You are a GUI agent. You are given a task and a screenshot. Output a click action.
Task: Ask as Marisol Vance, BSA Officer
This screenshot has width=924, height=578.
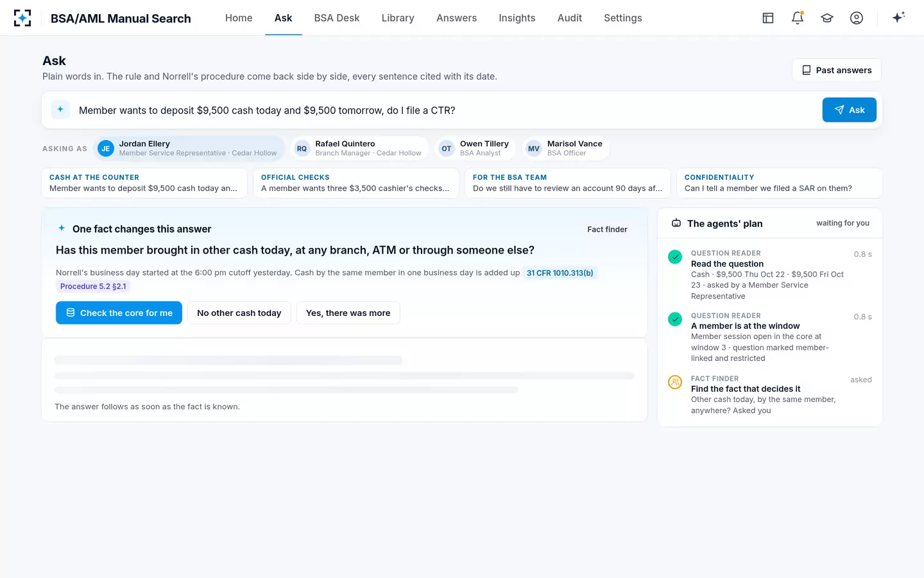(x=566, y=148)
